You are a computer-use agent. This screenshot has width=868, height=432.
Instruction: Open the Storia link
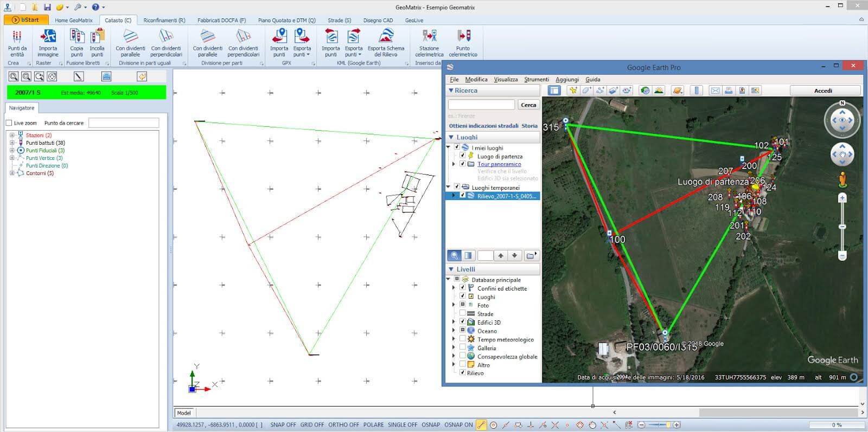click(529, 126)
